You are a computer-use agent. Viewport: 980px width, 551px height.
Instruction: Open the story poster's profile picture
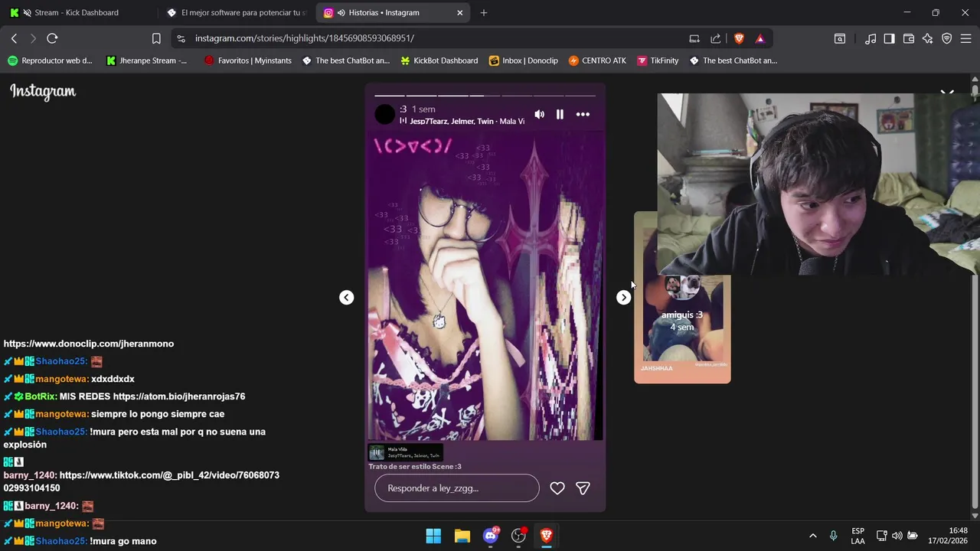point(385,115)
